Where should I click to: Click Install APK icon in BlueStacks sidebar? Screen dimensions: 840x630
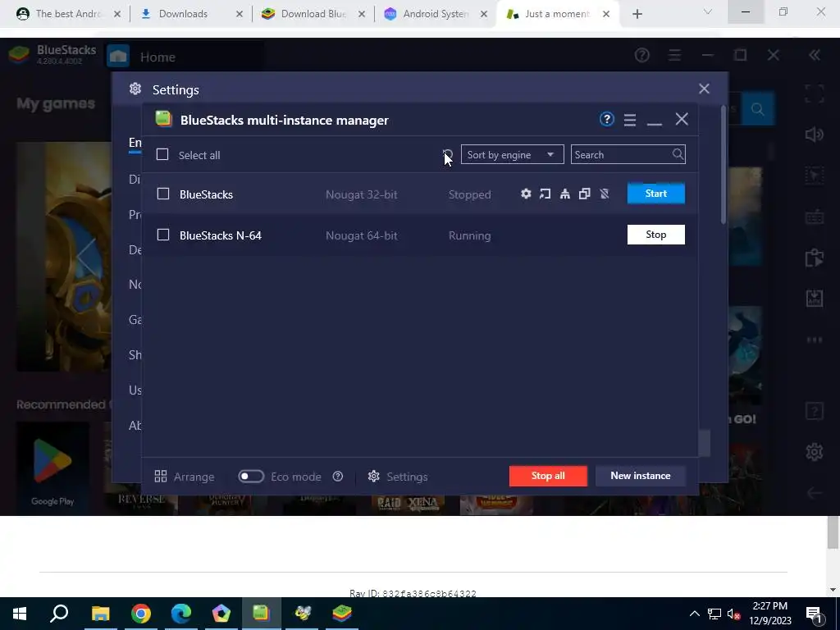(815, 299)
